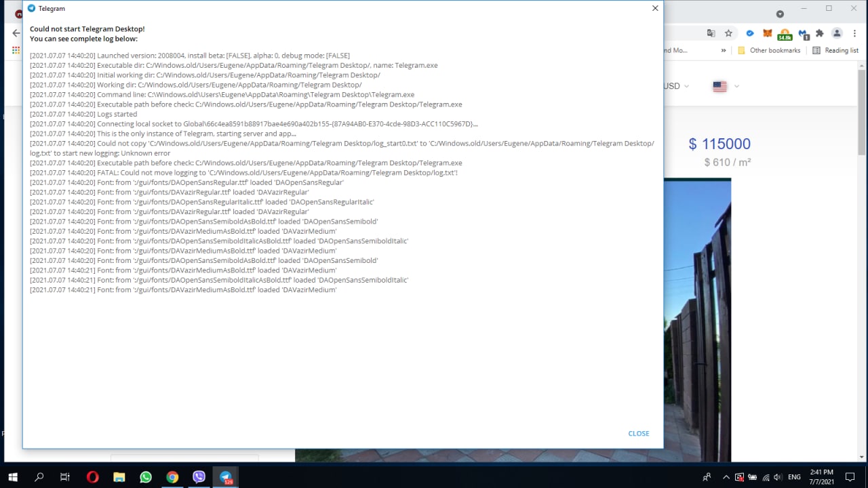
Task: Click the 'Launched version: 2008004' log line
Action: pyautogui.click(x=190, y=56)
